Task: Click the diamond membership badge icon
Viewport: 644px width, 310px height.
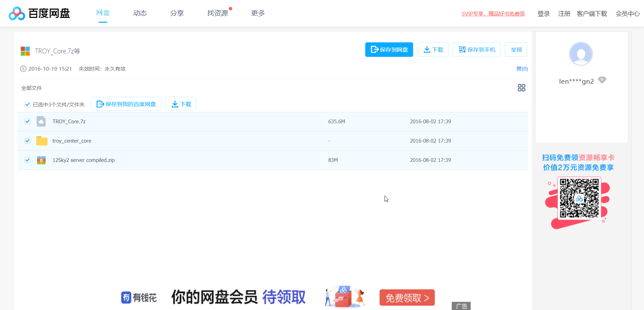Action: pyautogui.click(x=602, y=80)
